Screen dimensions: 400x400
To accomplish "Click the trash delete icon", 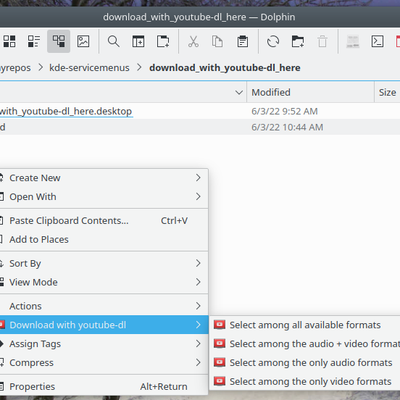I will coord(322,41).
